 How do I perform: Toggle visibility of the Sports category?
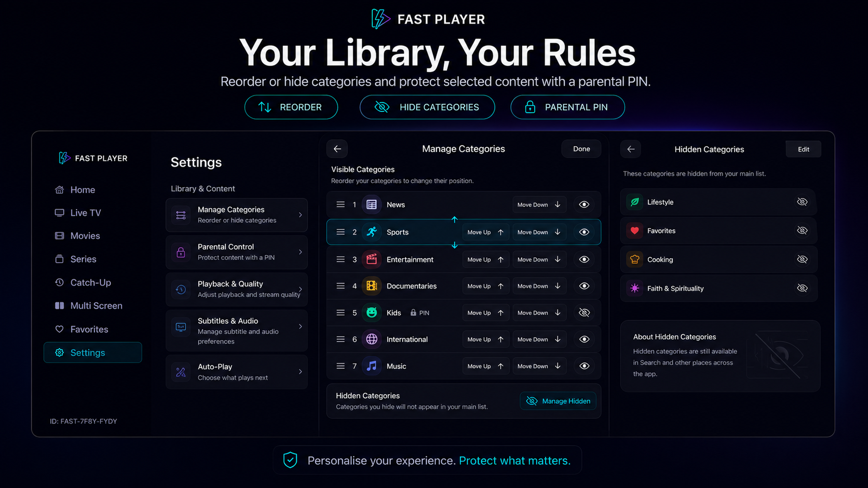(x=584, y=232)
